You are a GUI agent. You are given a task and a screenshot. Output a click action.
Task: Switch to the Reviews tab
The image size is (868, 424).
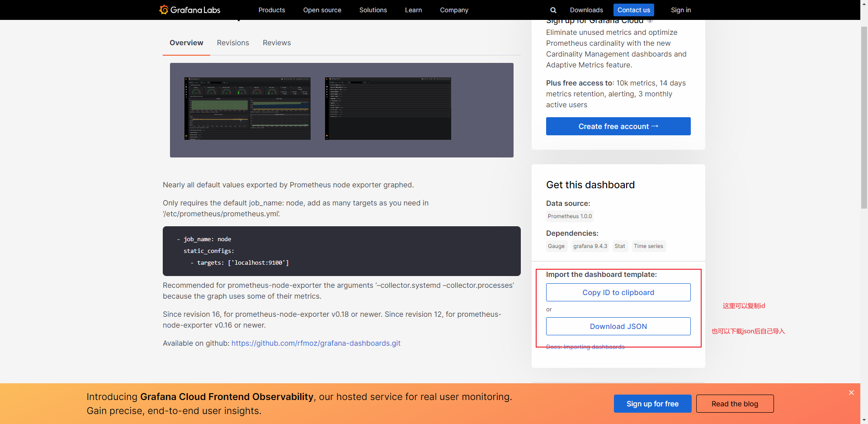[x=277, y=43]
